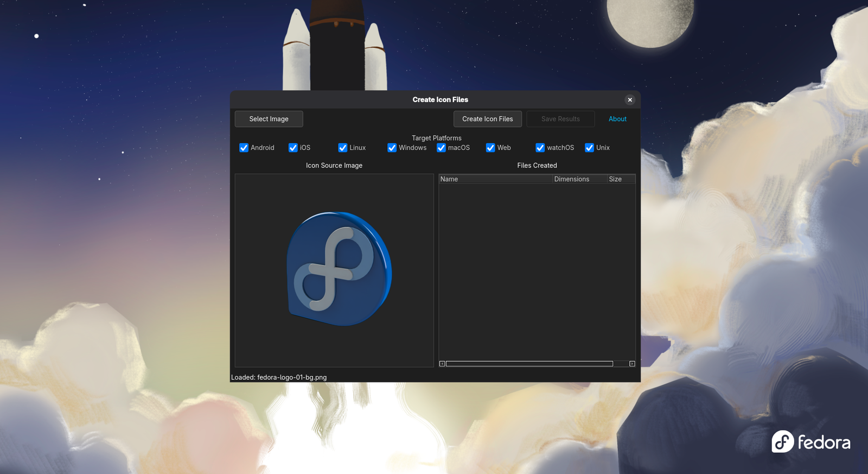868x474 pixels.
Task: Open the About link
Action: [x=617, y=119]
